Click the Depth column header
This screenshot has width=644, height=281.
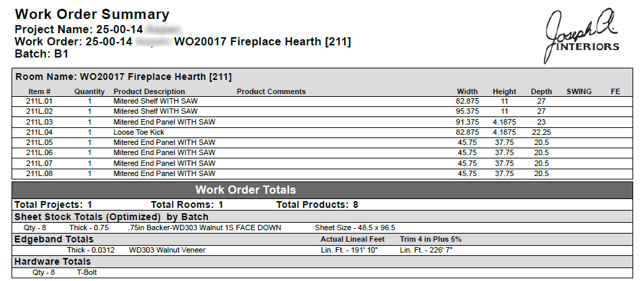[x=541, y=91]
